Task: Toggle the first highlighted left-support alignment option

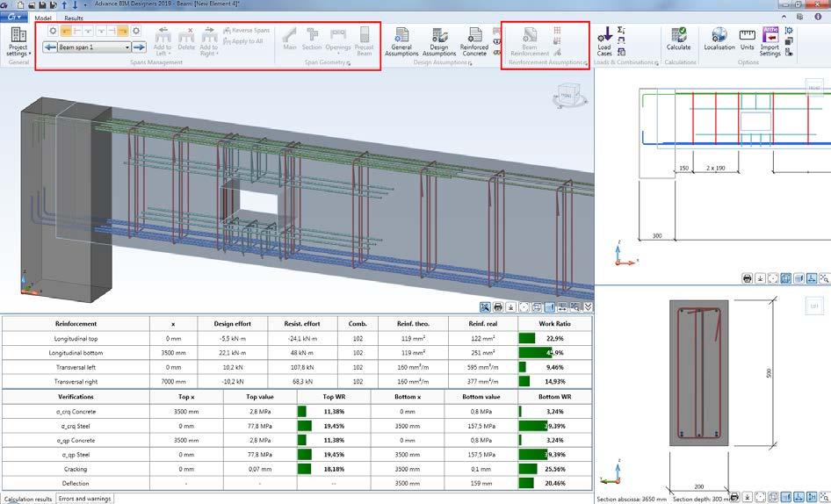Action: coord(66,31)
